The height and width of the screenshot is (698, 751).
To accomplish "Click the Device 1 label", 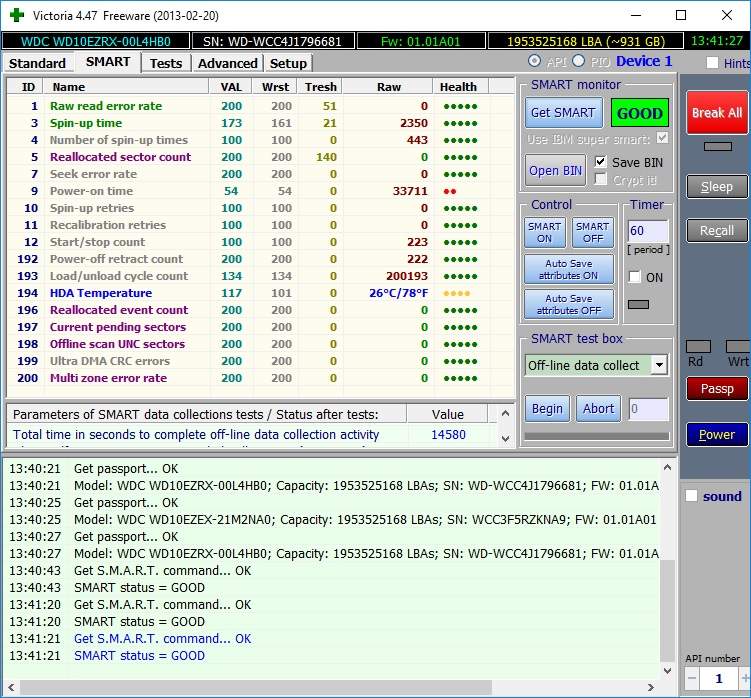I will click(644, 61).
